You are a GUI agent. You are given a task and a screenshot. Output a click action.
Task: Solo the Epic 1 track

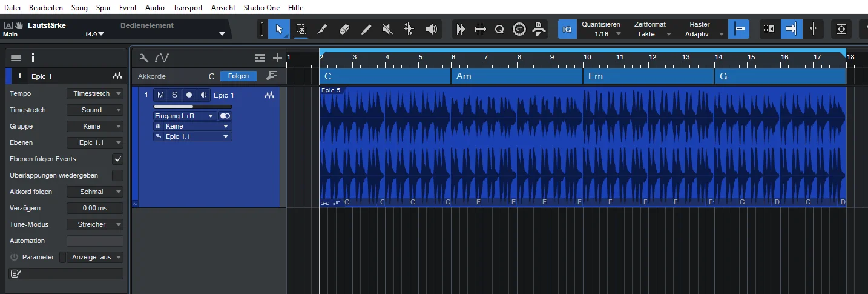(x=174, y=95)
